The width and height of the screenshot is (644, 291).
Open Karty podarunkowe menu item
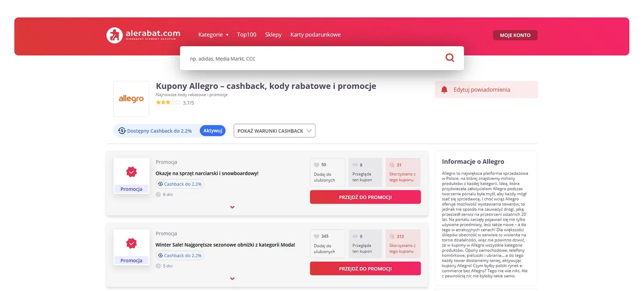click(316, 35)
